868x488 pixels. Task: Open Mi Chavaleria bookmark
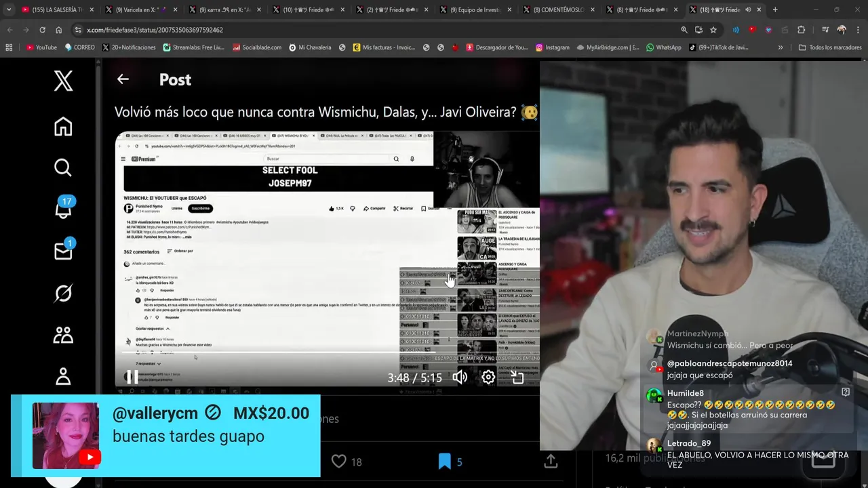pos(310,47)
